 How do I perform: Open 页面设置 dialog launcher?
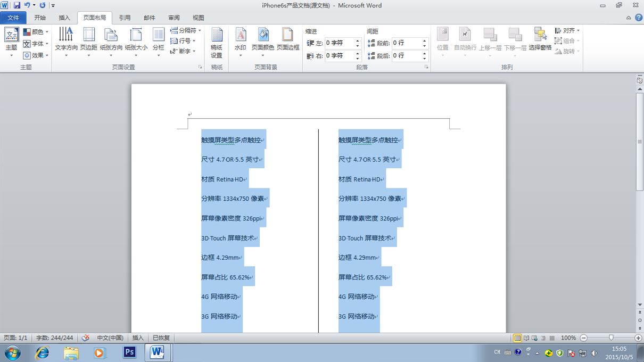tap(200, 68)
